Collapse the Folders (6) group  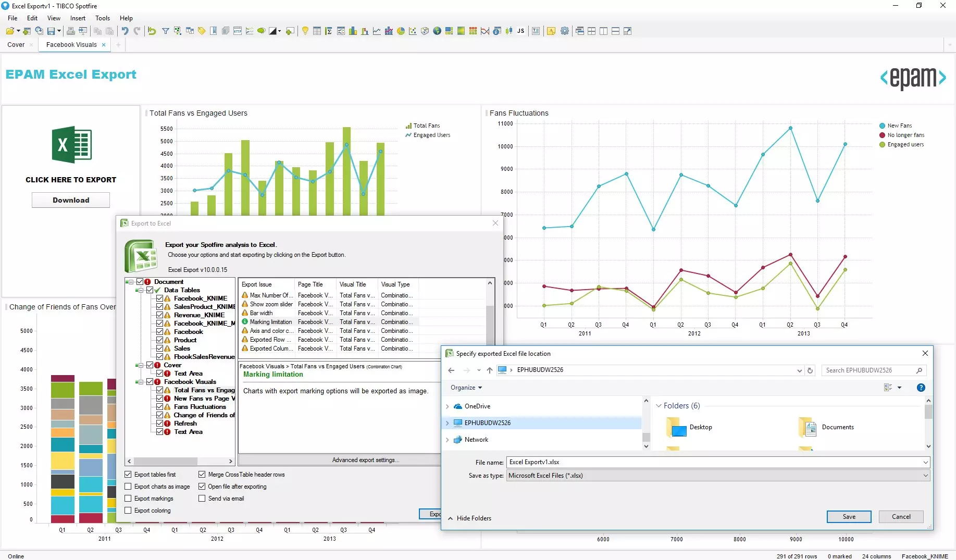click(x=659, y=406)
